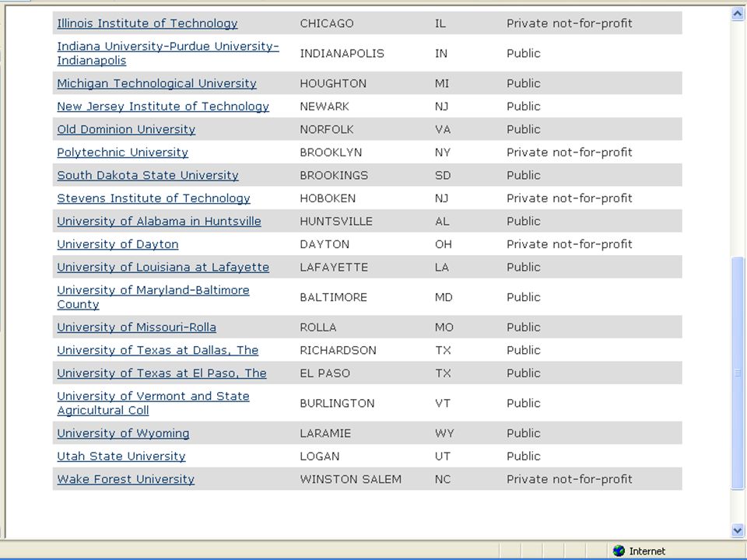Click the OH state cell
The height and width of the screenshot is (560, 747).
click(x=443, y=244)
